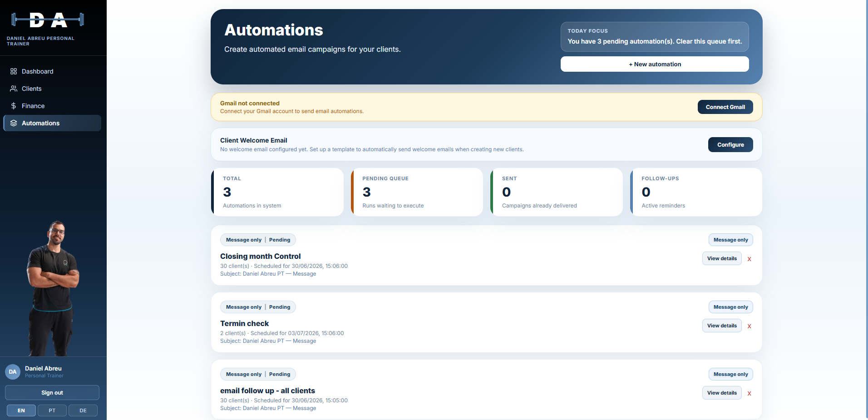Click the 'Automations' page heading

(273, 30)
